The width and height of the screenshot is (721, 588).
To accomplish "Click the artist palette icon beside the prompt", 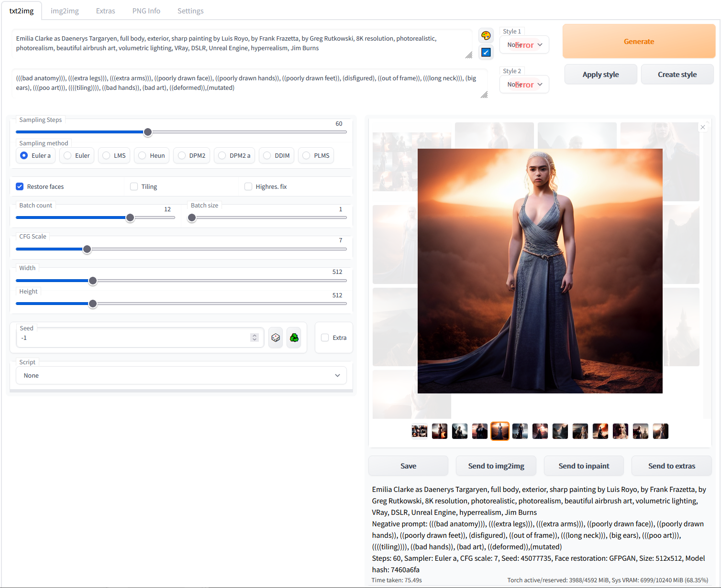I will 486,35.
